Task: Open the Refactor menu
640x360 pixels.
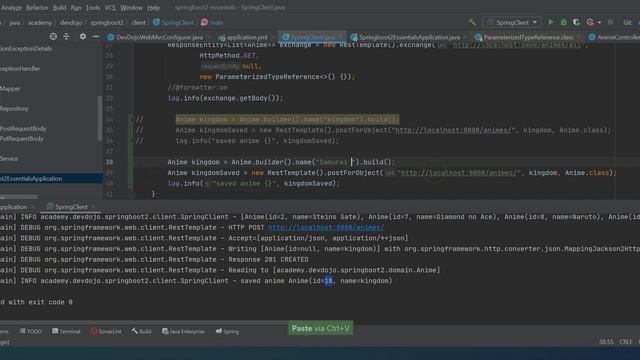Action: point(37,8)
